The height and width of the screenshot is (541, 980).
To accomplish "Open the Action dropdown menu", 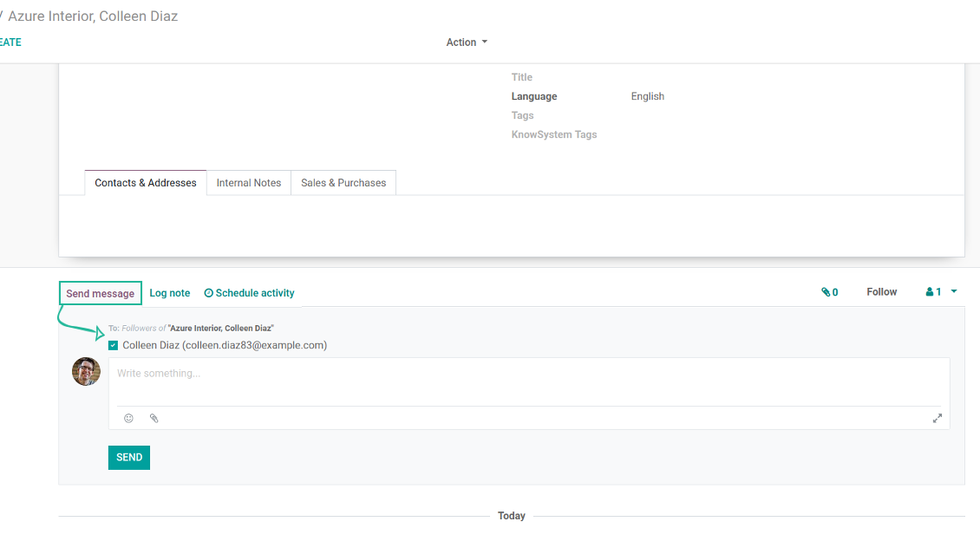I will pos(467,42).
